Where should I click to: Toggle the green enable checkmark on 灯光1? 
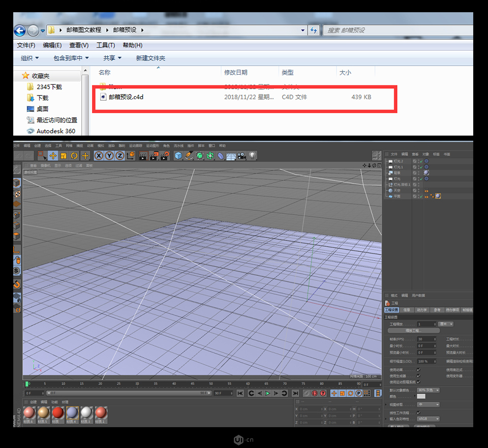click(421, 167)
